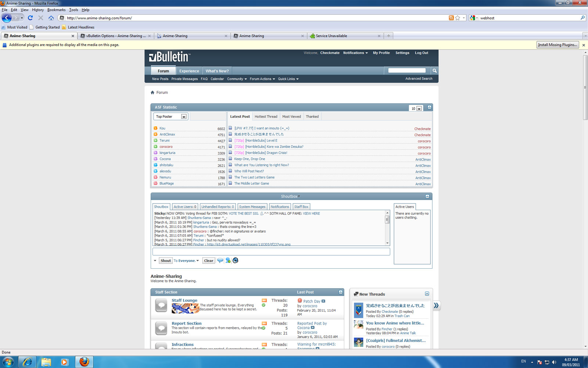Image resolution: width=588 pixels, height=368 pixels.
Task: Switch to the Thanked tab
Action: click(x=312, y=116)
